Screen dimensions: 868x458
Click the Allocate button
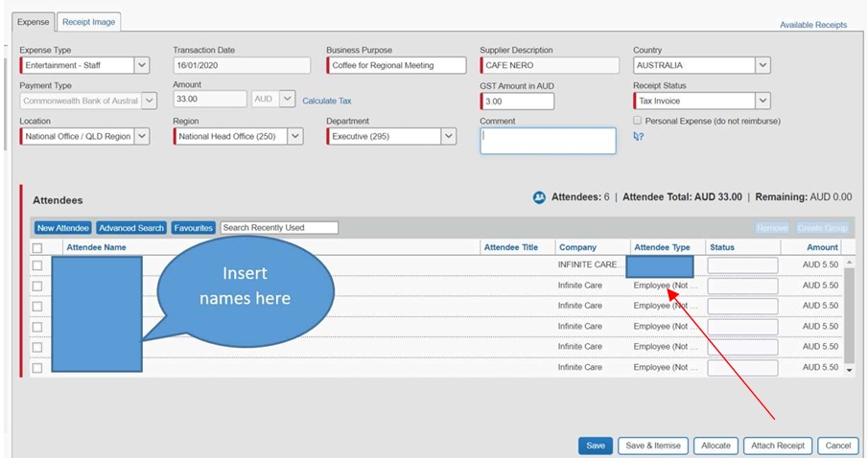(716, 446)
